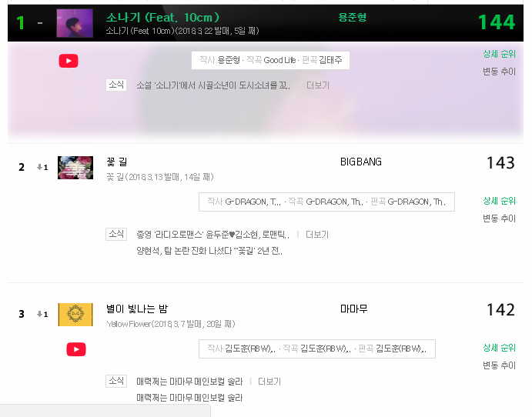Open credits box listing G-DRAGON writers

326,202
